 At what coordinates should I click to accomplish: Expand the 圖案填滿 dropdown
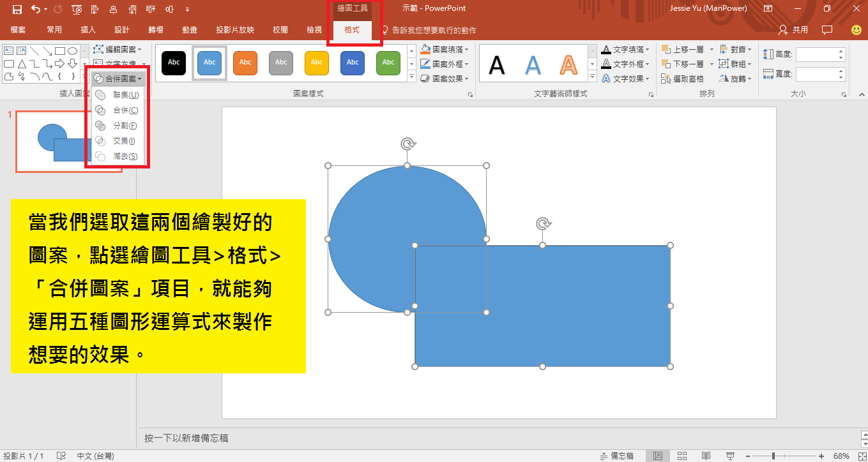[x=445, y=49]
